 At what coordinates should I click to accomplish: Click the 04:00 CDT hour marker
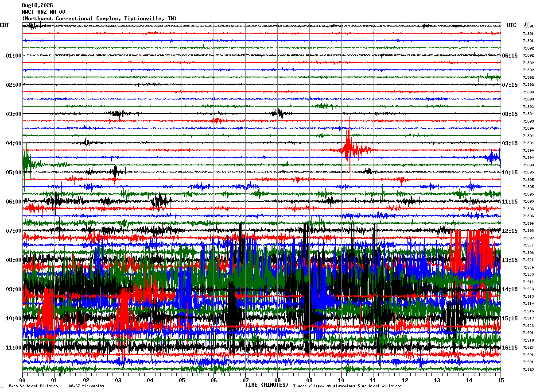coord(14,143)
